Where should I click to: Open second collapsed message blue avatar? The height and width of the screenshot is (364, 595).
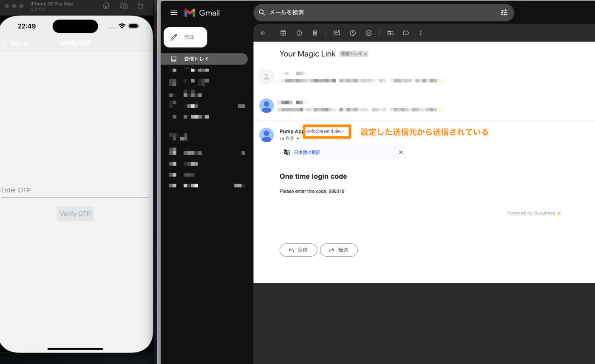pos(266,105)
